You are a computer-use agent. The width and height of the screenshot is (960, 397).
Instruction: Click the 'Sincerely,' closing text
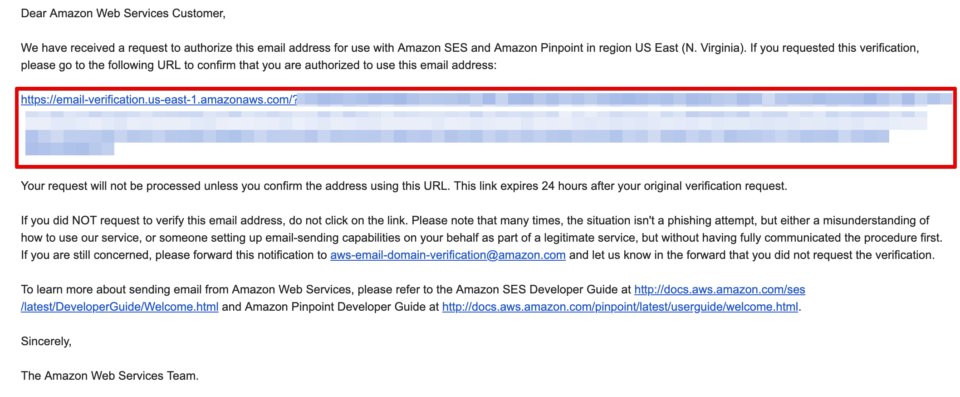coord(46,342)
